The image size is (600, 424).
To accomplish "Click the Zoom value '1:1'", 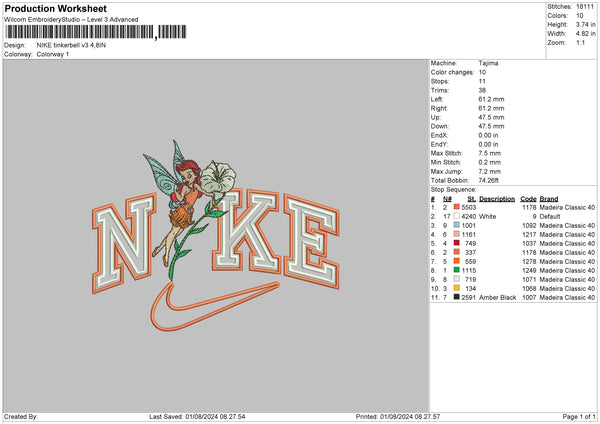I will (580, 42).
